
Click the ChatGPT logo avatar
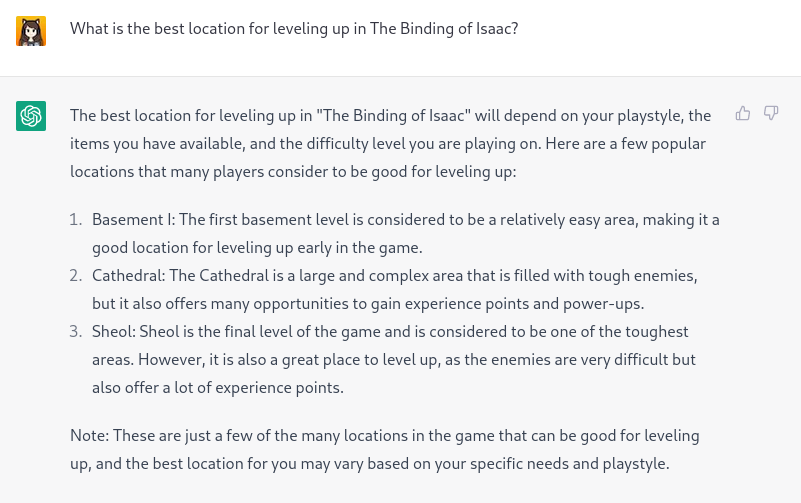click(31, 116)
